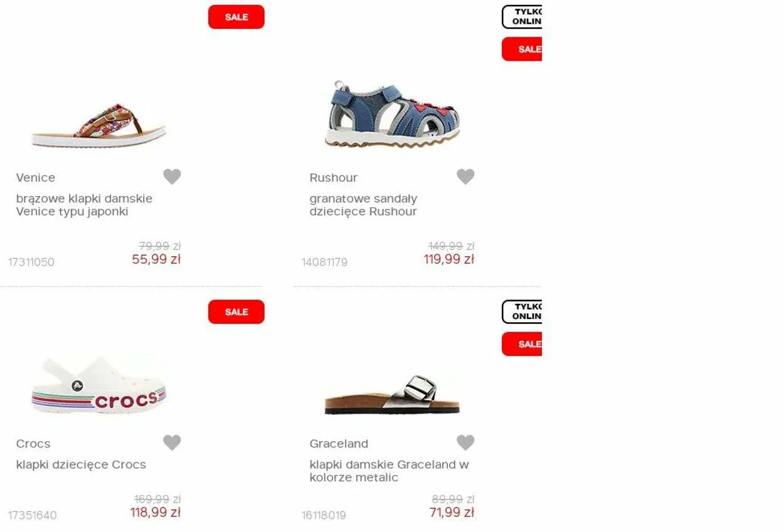Screen dimensions: 784x532
Task: Open the Rushhour blue sandal image
Action: [392, 114]
